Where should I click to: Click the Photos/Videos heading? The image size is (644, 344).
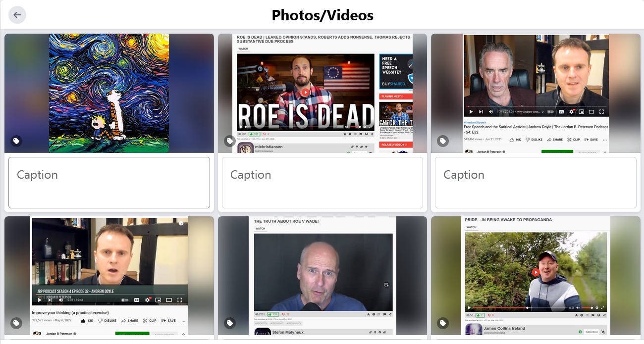tap(322, 15)
